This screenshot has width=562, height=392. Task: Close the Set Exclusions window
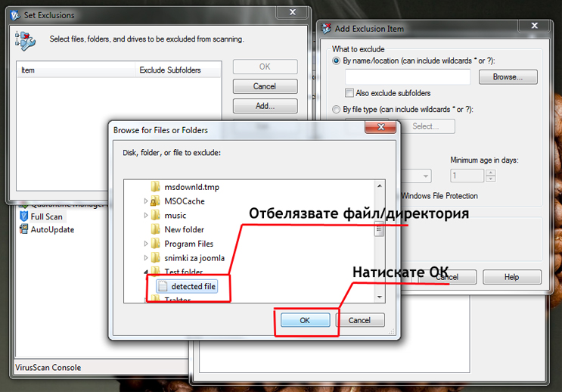(293, 12)
